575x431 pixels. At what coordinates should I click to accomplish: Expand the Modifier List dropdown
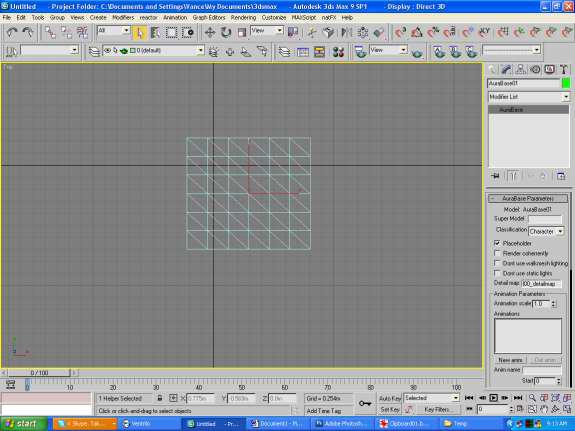click(529, 97)
